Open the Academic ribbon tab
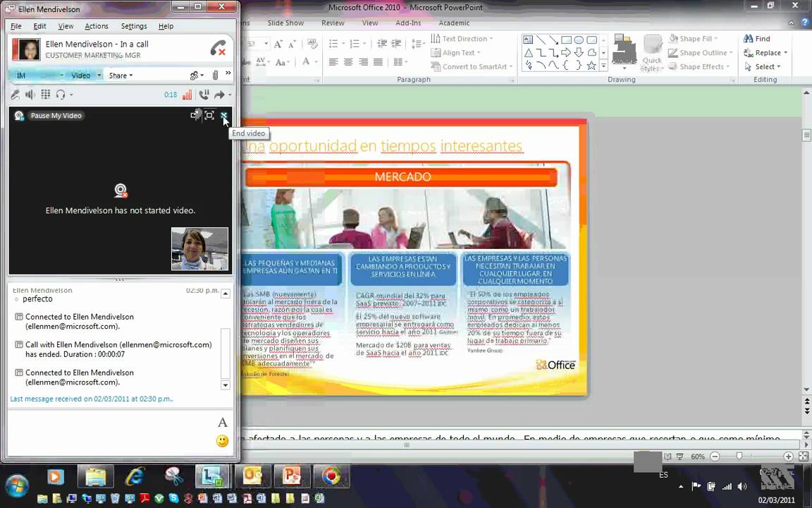 click(x=454, y=23)
